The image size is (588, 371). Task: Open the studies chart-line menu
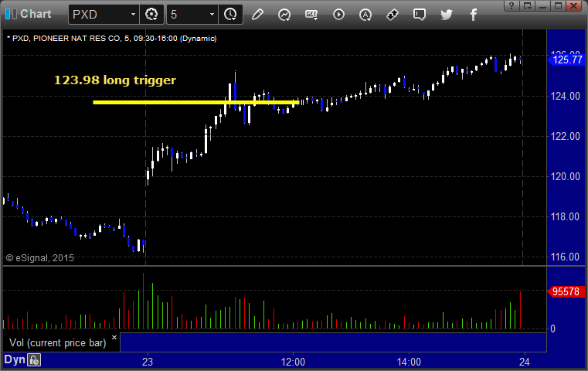click(x=284, y=15)
